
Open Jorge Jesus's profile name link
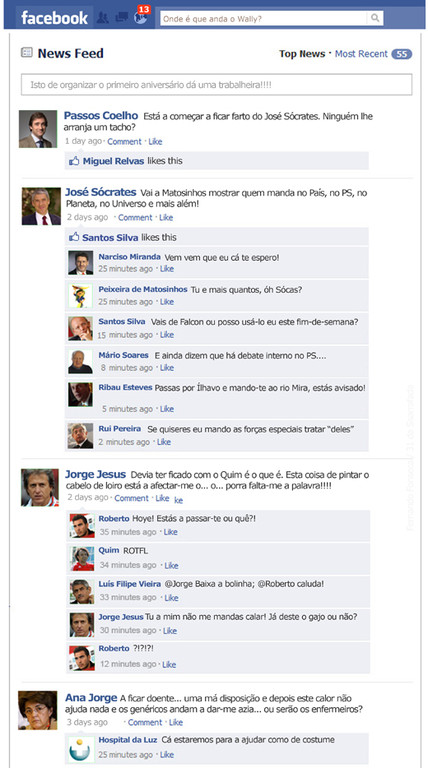[x=95, y=475]
